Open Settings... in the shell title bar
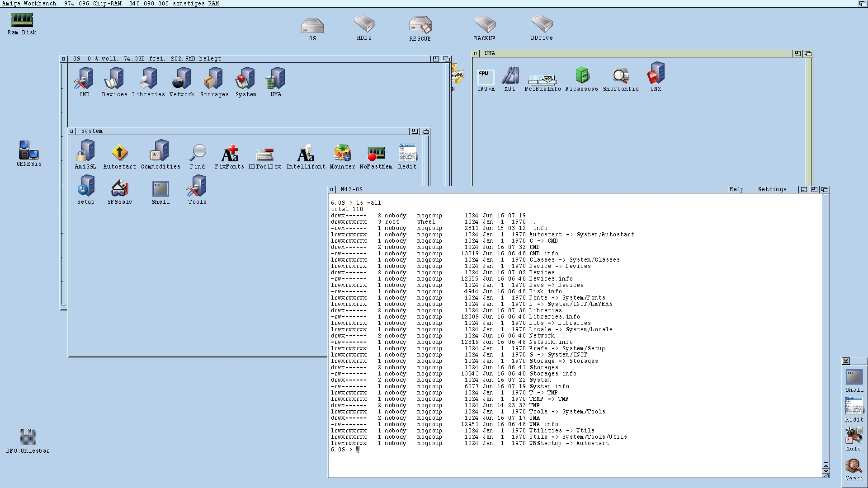 click(x=776, y=189)
